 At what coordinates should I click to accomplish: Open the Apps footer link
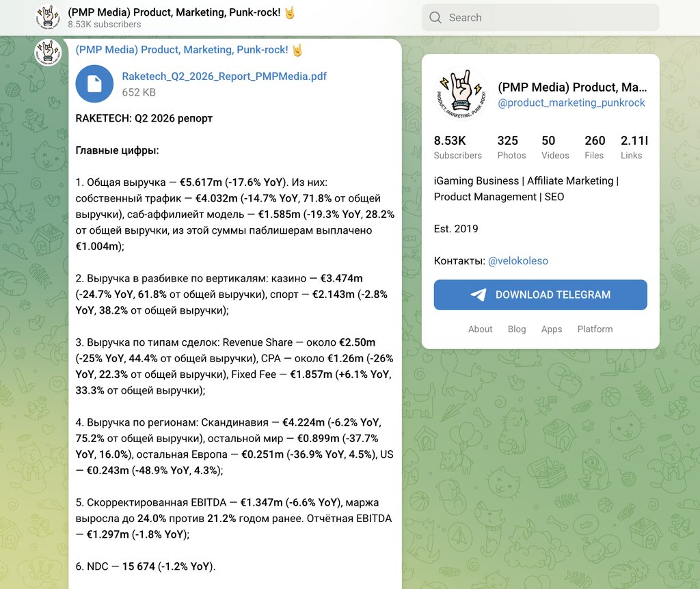[x=552, y=329]
